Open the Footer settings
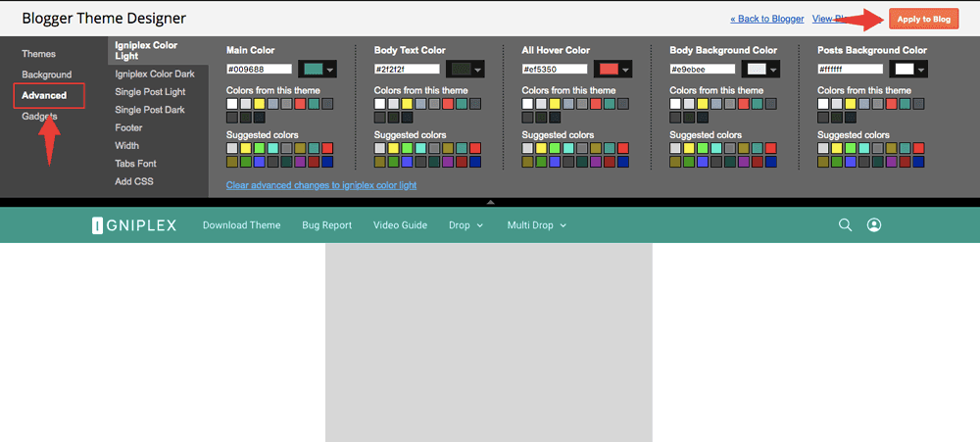The width and height of the screenshot is (980, 442). [x=128, y=127]
